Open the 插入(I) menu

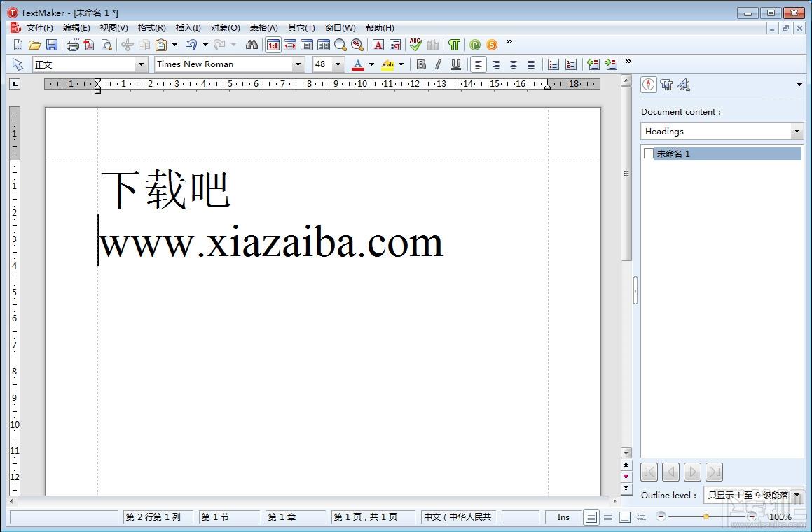pyautogui.click(x=188, y=28)
